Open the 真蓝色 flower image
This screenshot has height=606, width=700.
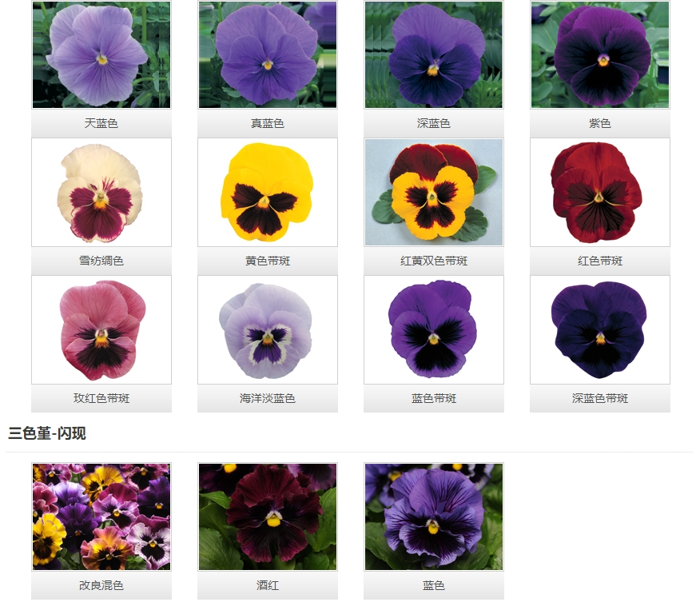pos(268,54)
